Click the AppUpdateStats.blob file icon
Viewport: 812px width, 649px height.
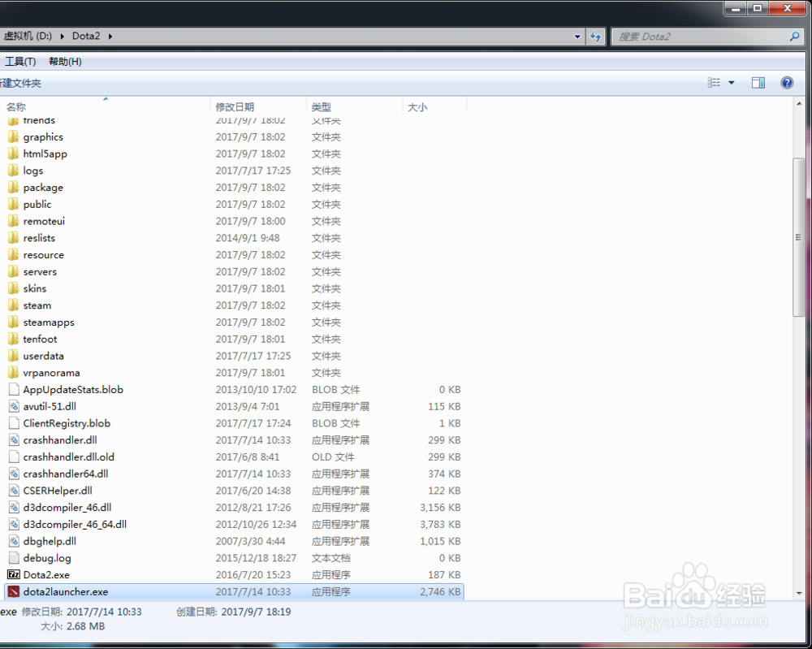coord(14,390)
